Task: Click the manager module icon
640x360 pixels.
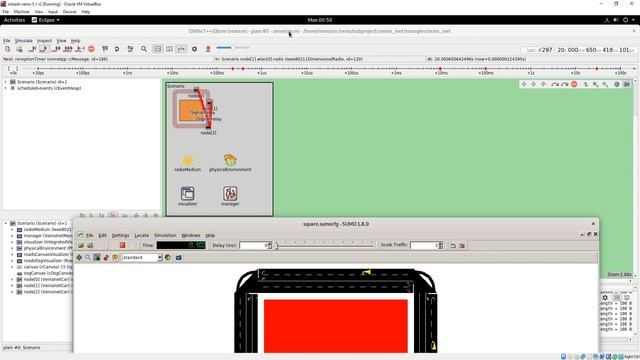Action: (x=230, y=193)
